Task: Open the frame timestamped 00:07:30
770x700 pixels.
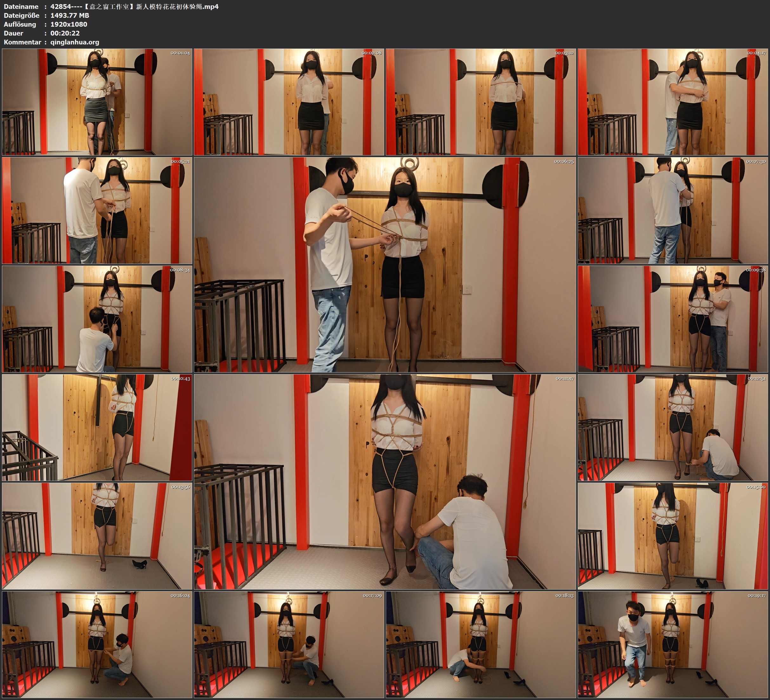Action: [673, 210]
